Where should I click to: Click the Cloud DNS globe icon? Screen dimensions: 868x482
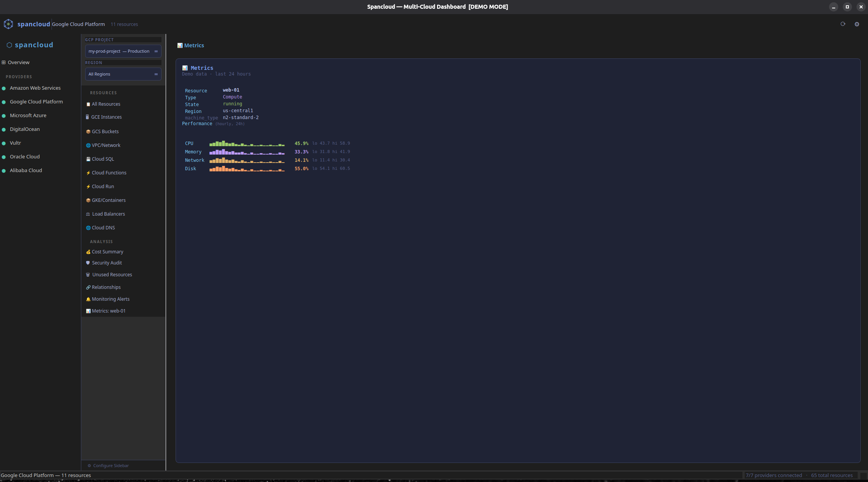click(88, 228)
